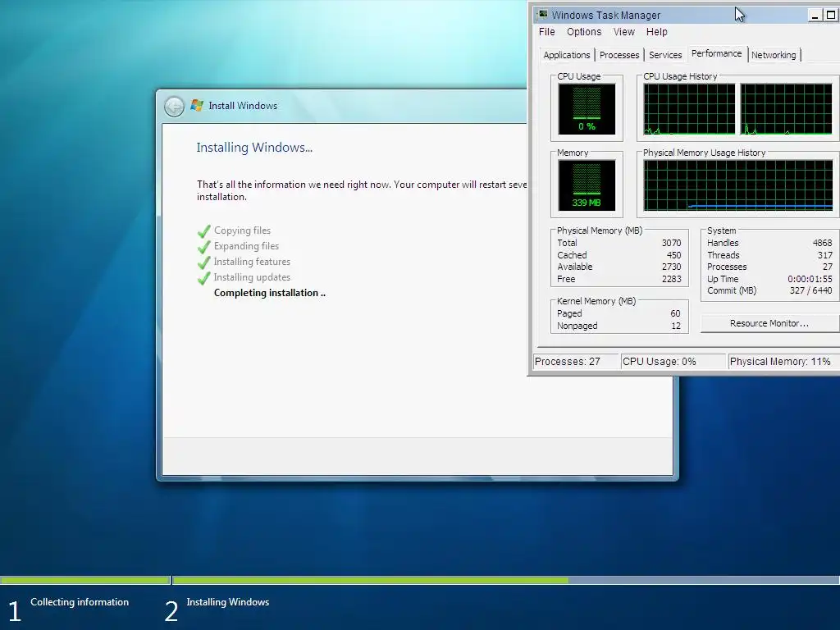Open Resource Monitor from Task Manager
Image resolution: width=840 pixels, height=630 pixels.
click(x=769, y=323)
